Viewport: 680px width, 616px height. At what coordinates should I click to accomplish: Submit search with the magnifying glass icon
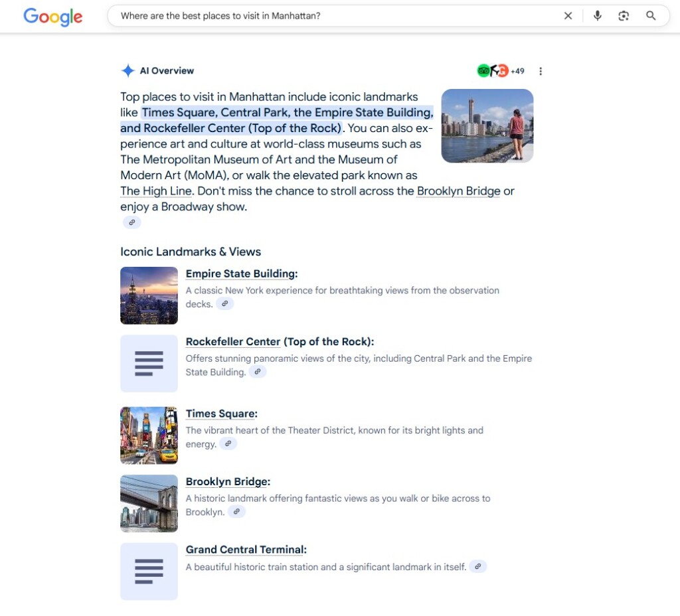click(x=651, y=16)
